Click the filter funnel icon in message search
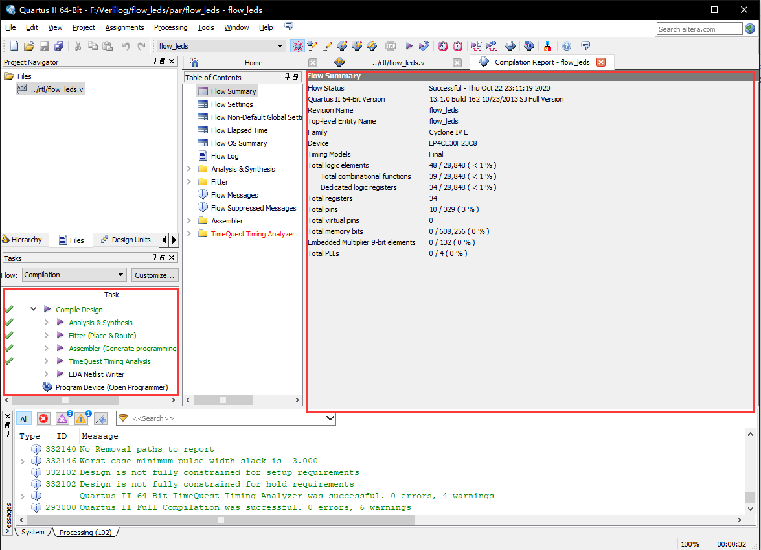761x550 pixels. click(x=123, y=418)
